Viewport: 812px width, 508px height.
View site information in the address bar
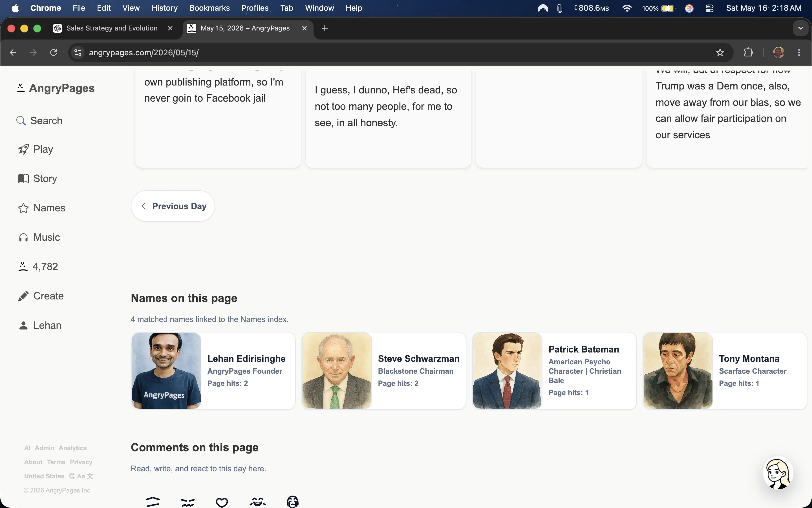pyautogui.click(x=78, y=52)
